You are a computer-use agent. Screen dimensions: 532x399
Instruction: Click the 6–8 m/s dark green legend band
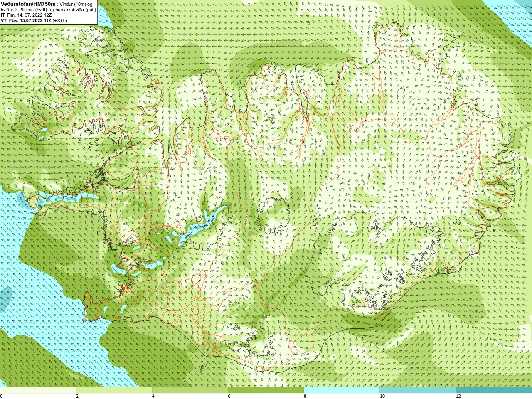(266, 390)
